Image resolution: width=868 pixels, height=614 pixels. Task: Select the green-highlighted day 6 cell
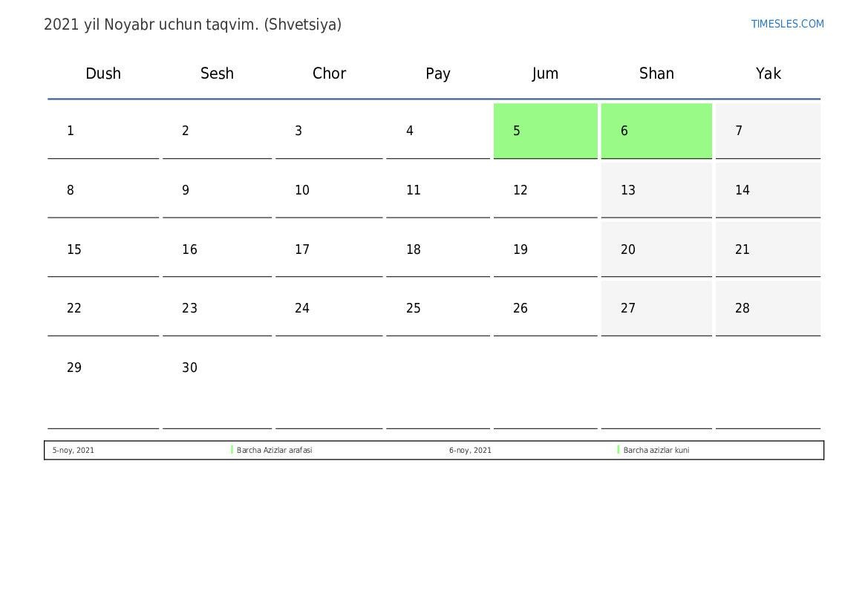pyautogui.click(x=656, y=131)
